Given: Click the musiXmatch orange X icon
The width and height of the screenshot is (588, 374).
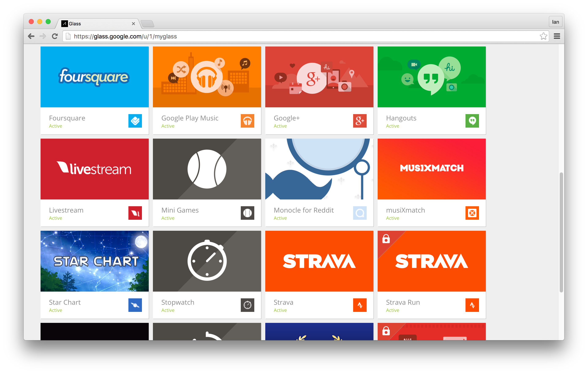Looking at the screenshot, I should 472,213.
